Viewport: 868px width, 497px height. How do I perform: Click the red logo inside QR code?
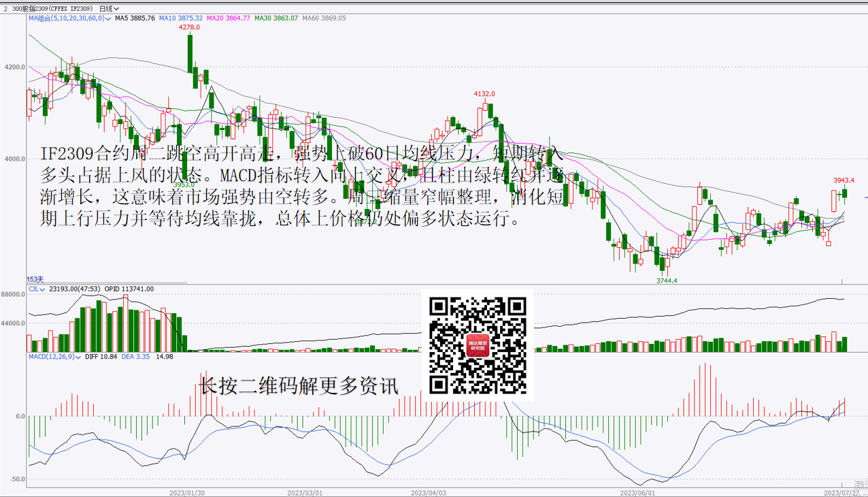(x=478, y=346)
